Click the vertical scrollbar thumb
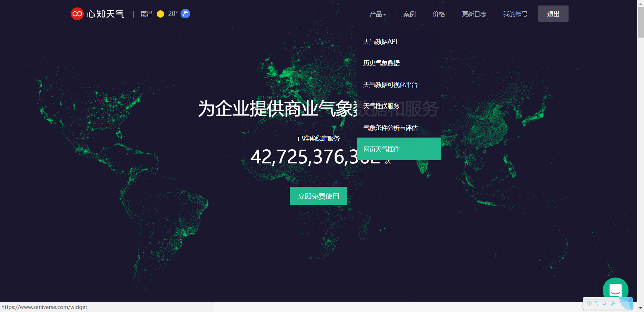Image resolution: width=644 pixels, height=312 pixels. click(x=641, y=22)
